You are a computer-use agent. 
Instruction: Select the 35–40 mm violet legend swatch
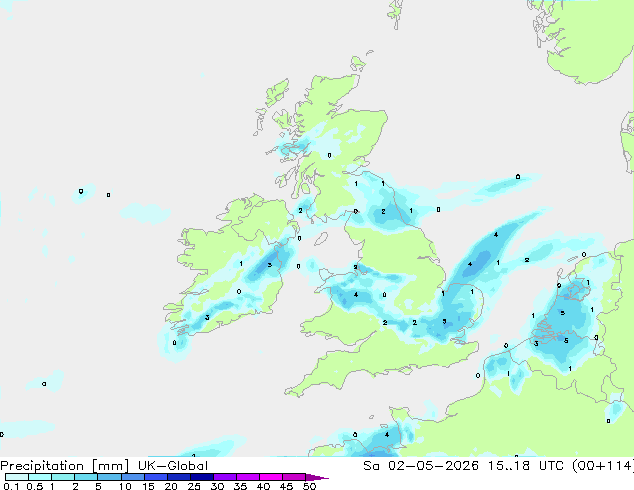click(x=247, y=477)
